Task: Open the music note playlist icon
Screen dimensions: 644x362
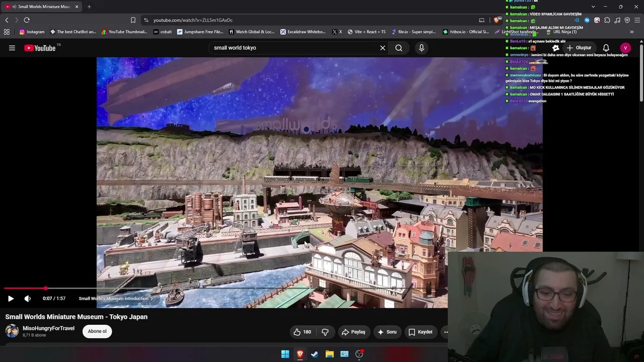Action: (x=617, y=20)
